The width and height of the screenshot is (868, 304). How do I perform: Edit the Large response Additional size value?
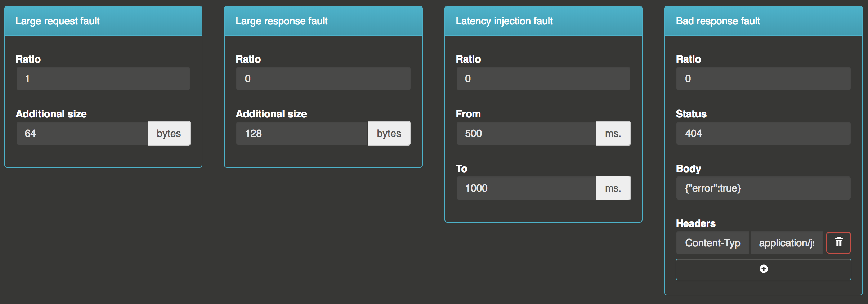pyautogui.click(x=302, y=133)
